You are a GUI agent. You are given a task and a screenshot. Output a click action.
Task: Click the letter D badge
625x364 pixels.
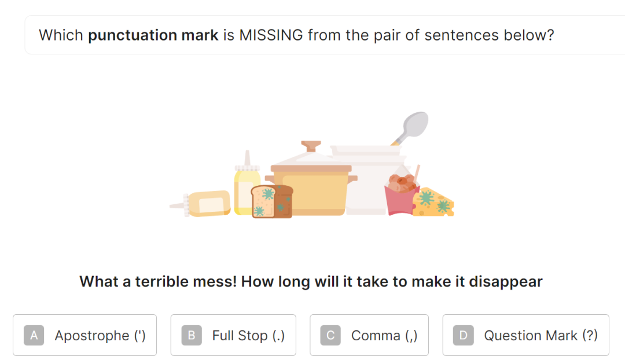[x=463, y=335]
